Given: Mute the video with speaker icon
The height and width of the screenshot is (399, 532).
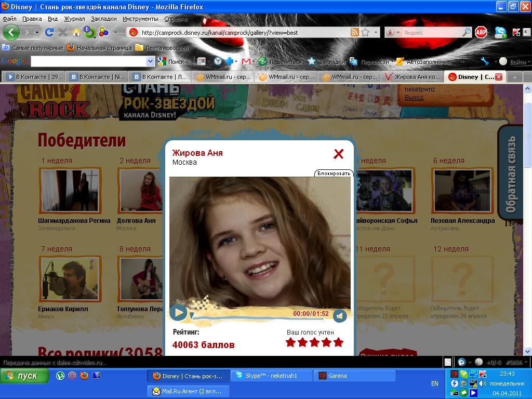Looking at the screenshot, I should click(x=340, y=316).
